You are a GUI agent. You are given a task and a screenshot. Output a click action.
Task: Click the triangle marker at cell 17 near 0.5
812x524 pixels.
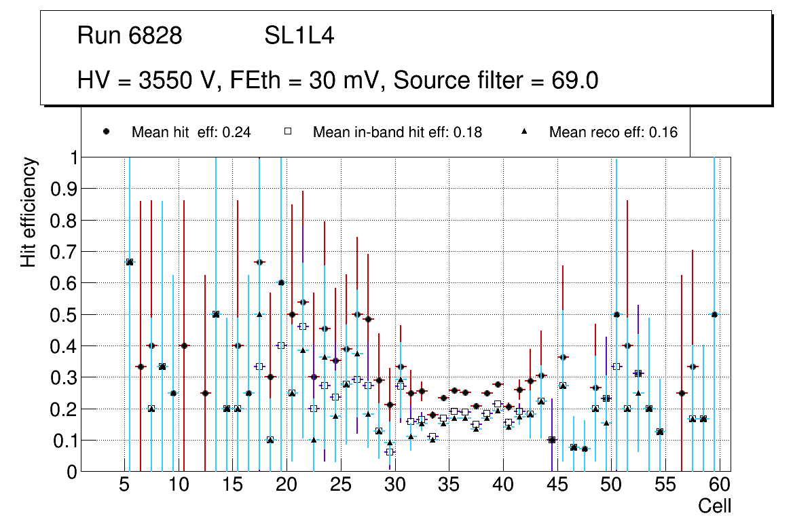[259, 314]
